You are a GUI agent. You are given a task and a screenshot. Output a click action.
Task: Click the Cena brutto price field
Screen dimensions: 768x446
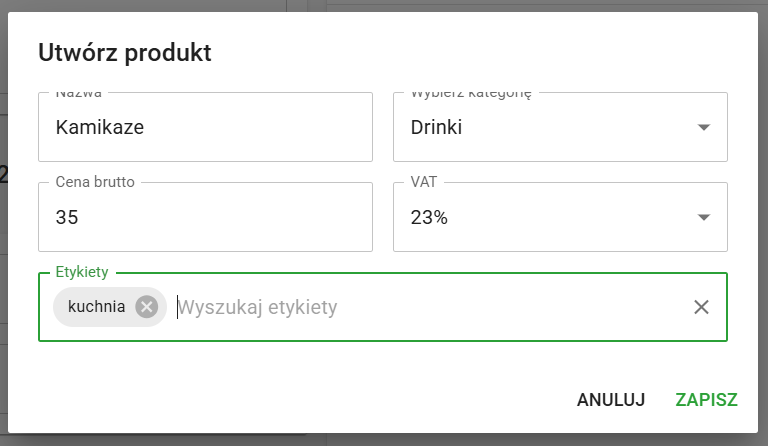click(x=205, y=217)
